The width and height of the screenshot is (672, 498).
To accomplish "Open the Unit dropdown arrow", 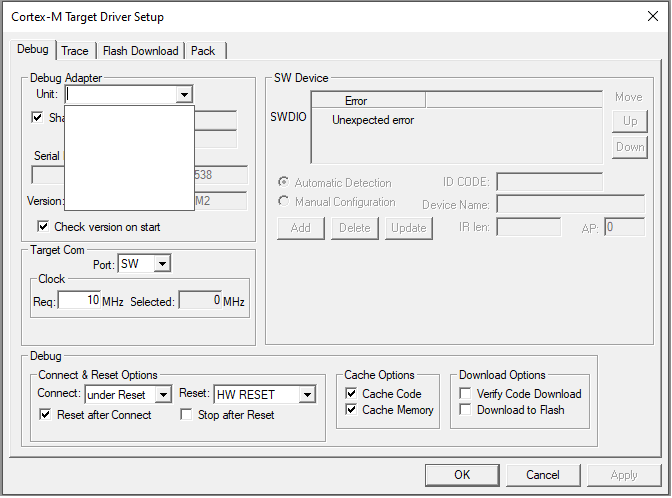I will [184, 94].
